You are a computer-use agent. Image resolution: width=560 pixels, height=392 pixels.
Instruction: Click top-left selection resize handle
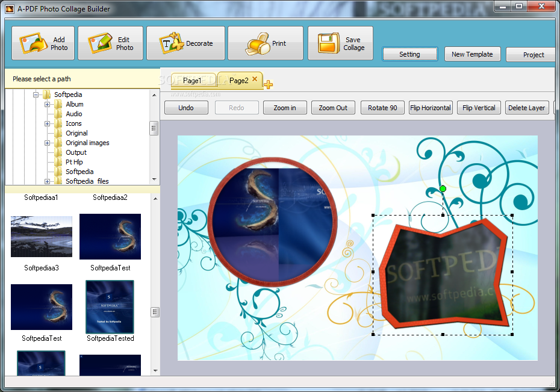[373, 216]
